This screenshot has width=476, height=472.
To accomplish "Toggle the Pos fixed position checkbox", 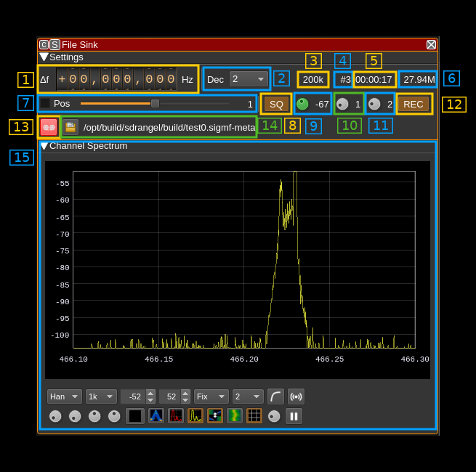I will pos(45,103).
